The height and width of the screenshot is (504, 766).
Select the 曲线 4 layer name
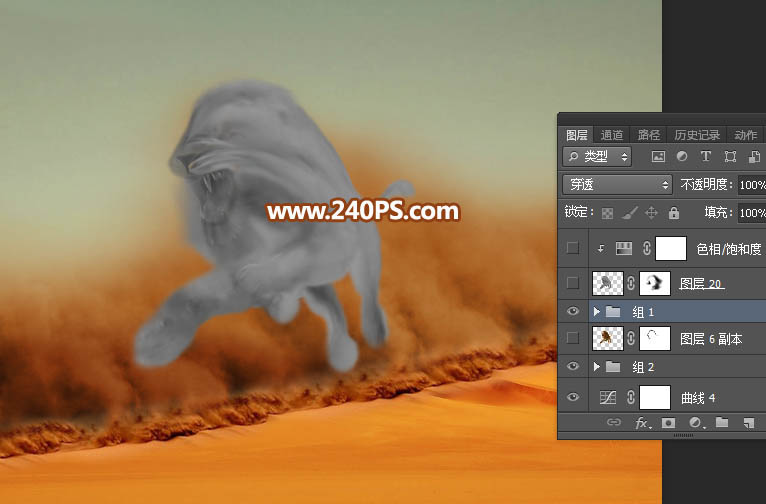tap(699, 398)
